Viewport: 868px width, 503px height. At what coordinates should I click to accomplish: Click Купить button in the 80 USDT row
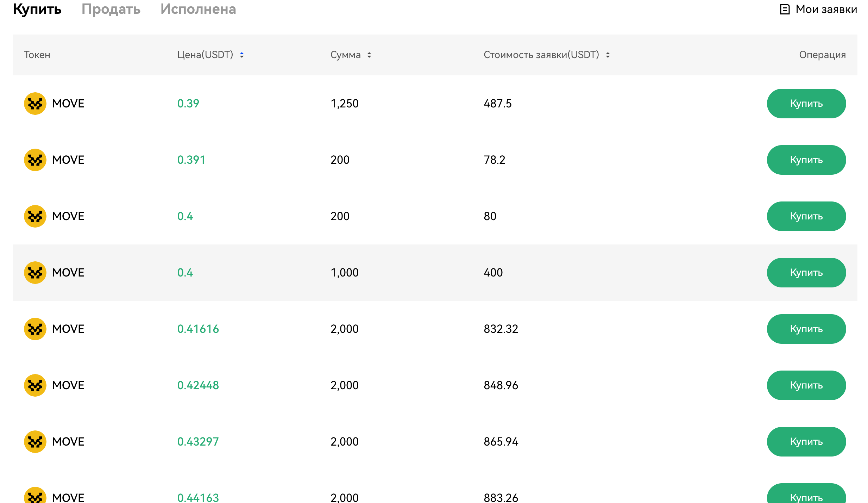806,216
